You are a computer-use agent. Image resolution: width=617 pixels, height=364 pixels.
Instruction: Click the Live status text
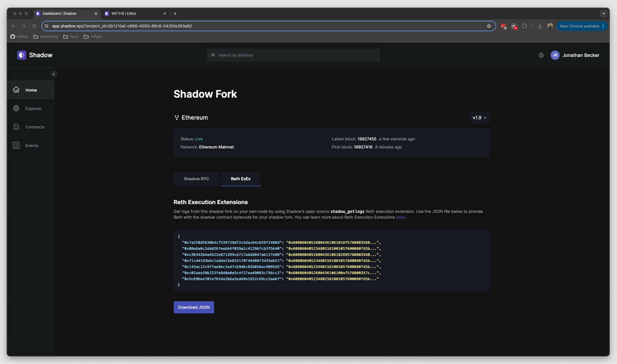[199, 139]
